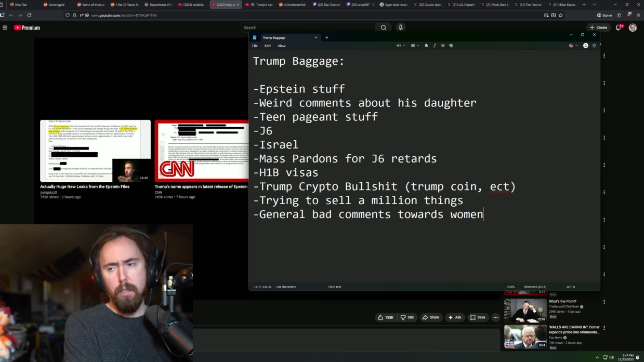The width and height of the screenshot is (644, 362).
Task: Toggle bold formatting in Notepad
Action: tap(426, 46)
